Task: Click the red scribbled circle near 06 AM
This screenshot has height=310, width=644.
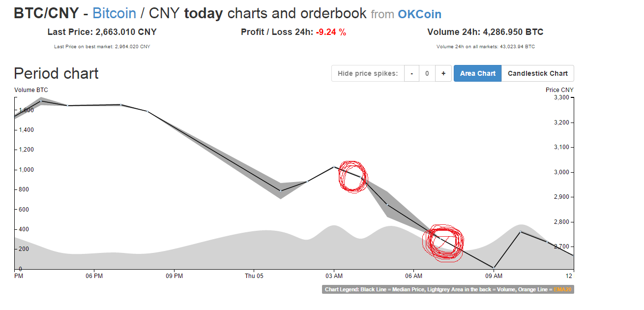Action: 443,242
